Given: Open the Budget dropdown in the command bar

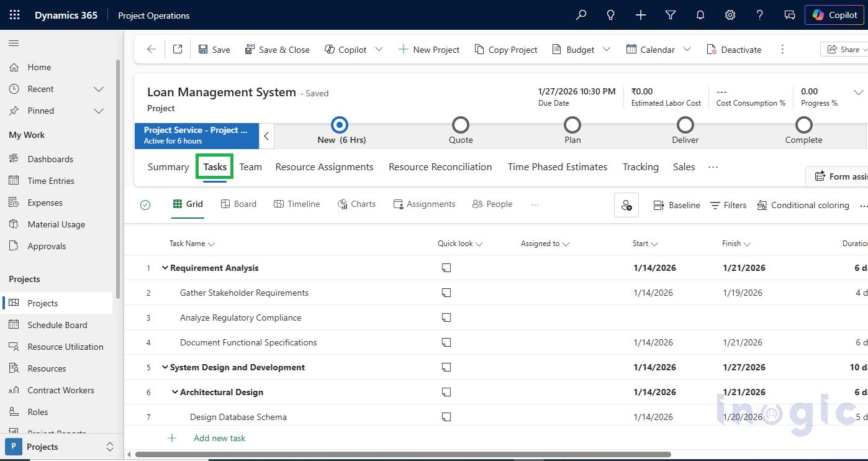Looking at the screenshot, I should 605,49.
